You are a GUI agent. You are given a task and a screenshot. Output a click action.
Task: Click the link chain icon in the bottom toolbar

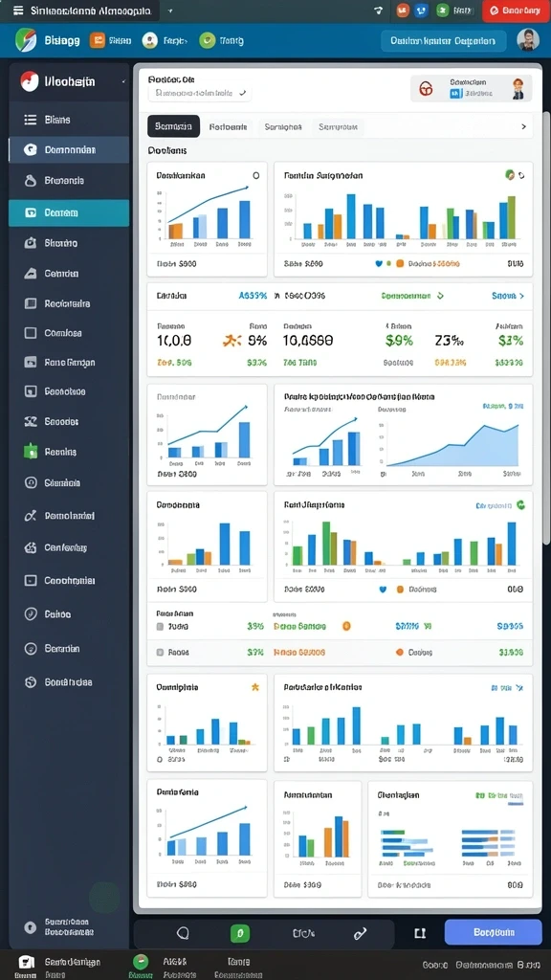(x=360, y=934)
